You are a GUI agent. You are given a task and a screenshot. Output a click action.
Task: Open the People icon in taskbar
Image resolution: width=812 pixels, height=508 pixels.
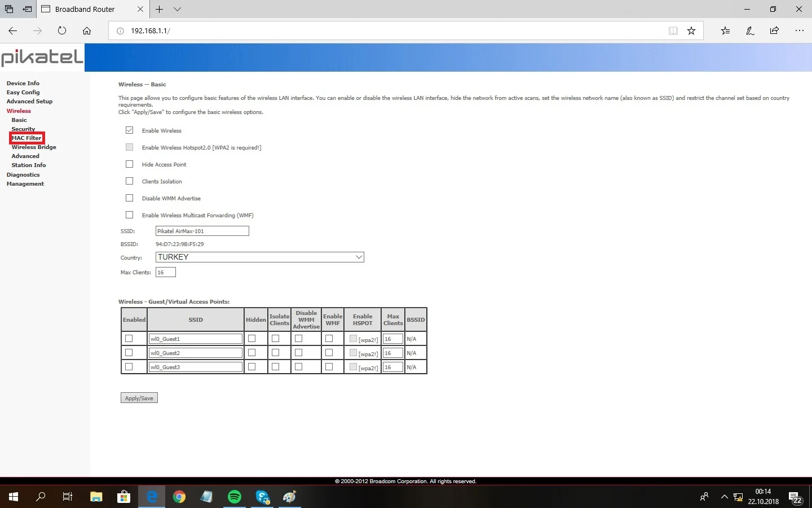[x=704, y=497]
